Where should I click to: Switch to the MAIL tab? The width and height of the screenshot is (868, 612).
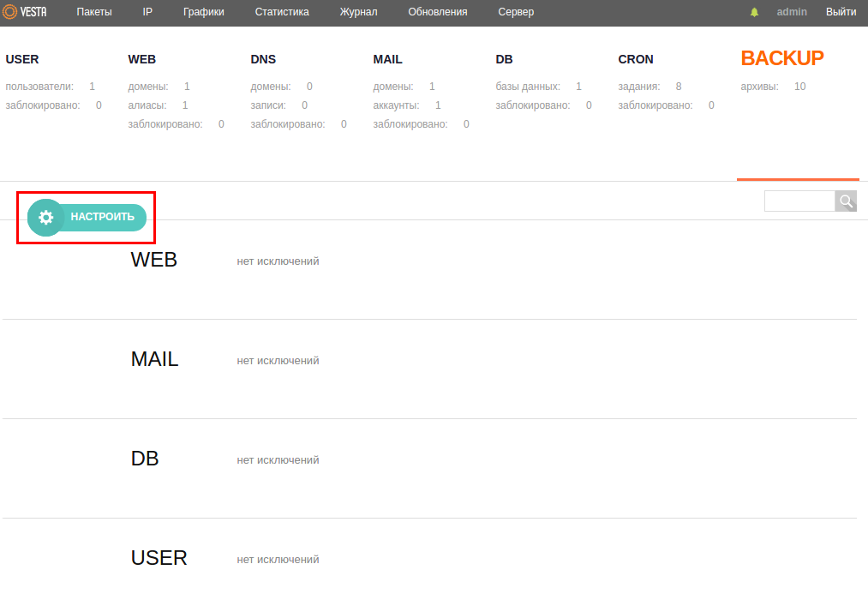[x=387, y=59]
